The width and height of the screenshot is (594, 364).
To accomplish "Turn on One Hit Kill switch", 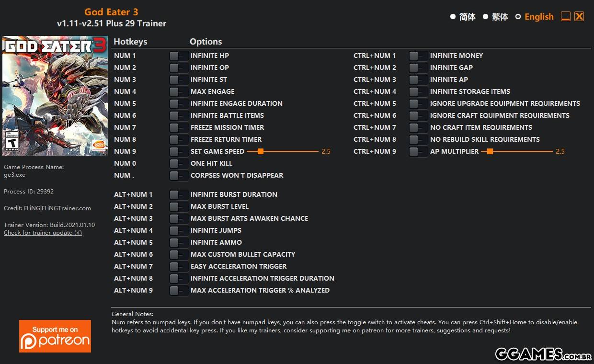I will pos(179,164).
